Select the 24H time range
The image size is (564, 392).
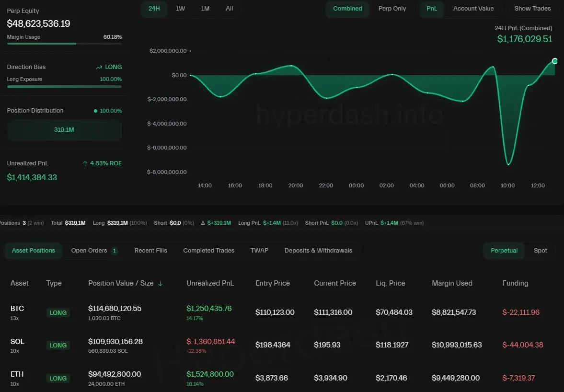pos(154,9)
